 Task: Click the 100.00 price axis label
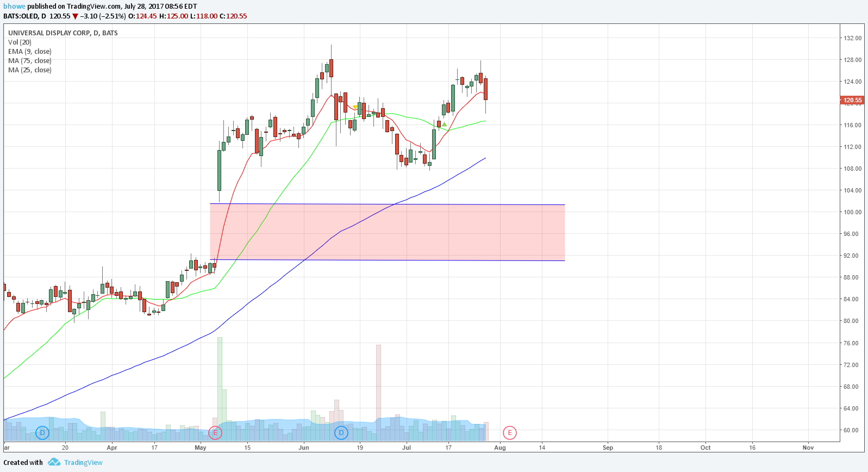[852, 212]
